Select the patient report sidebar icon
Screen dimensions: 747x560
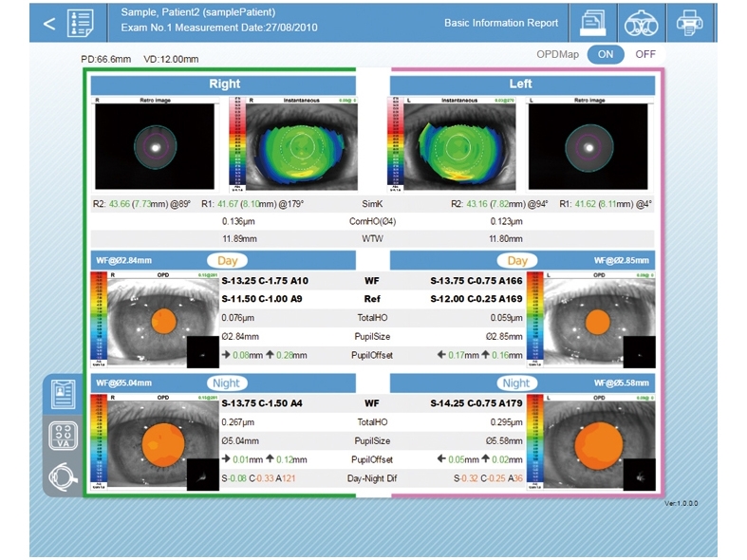pos(63,394)
